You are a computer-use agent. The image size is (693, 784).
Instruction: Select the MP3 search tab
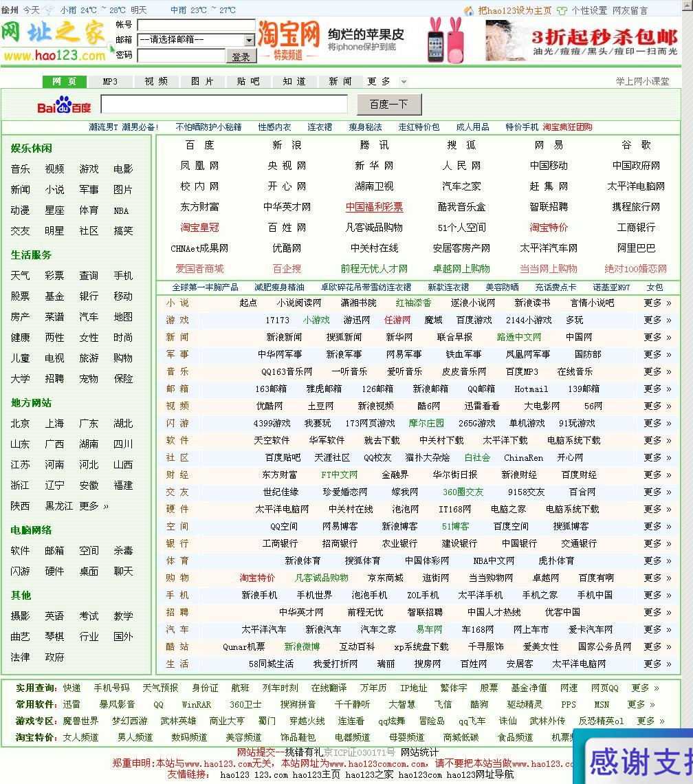(x=110, y=82)
